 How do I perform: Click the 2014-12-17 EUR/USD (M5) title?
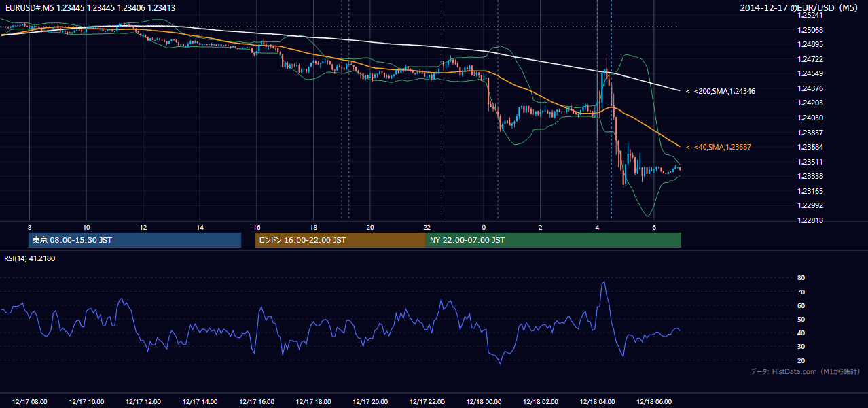800,8
